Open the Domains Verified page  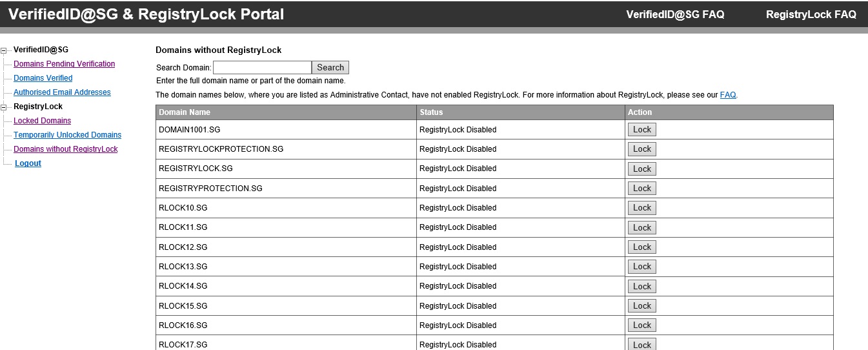43,78
